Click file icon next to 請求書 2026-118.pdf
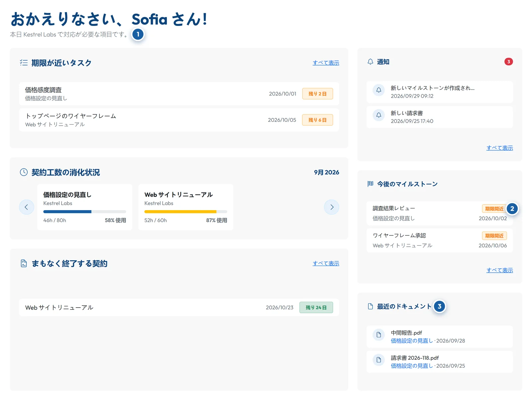 (379, 360)
